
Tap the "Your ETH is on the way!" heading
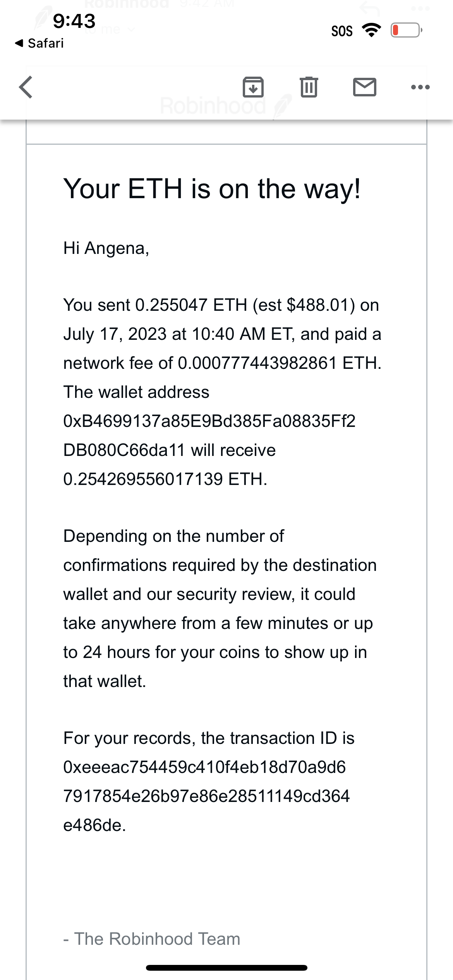(212, 189)
